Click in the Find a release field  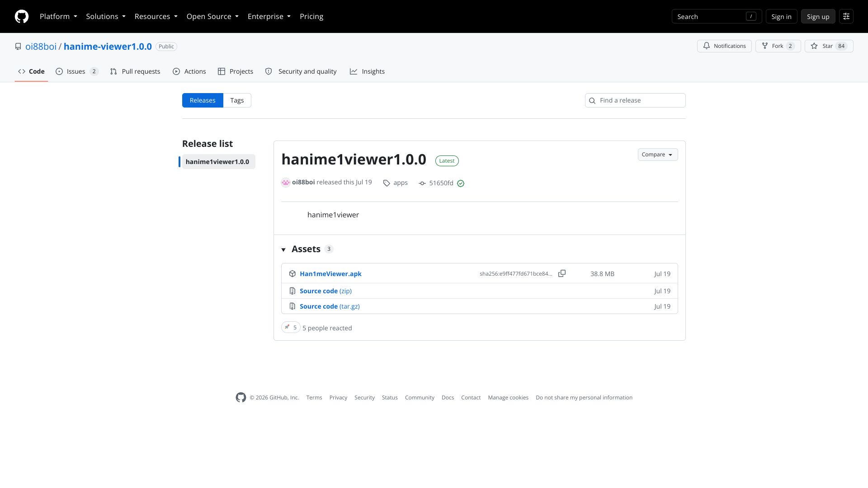click(635, 100)
